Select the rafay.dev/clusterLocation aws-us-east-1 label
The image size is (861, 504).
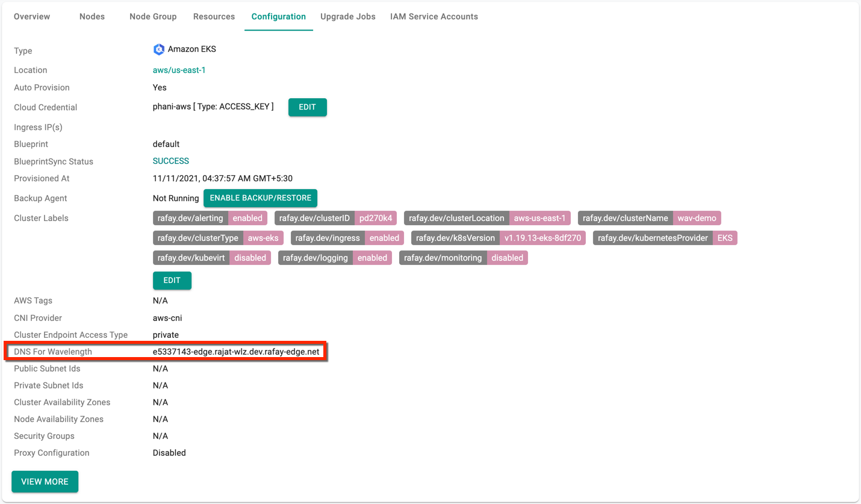tap(487, 218)
